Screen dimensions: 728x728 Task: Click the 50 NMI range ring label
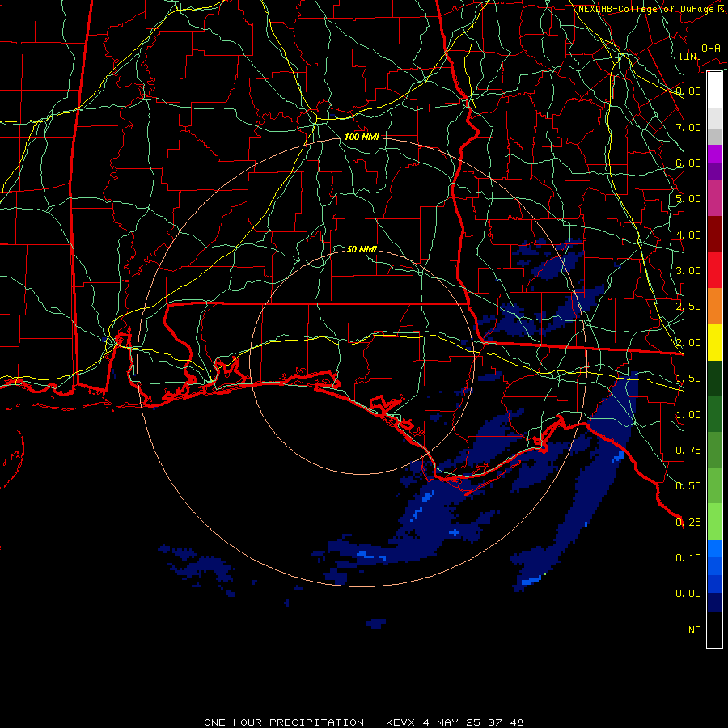click(x=362, y=249)
